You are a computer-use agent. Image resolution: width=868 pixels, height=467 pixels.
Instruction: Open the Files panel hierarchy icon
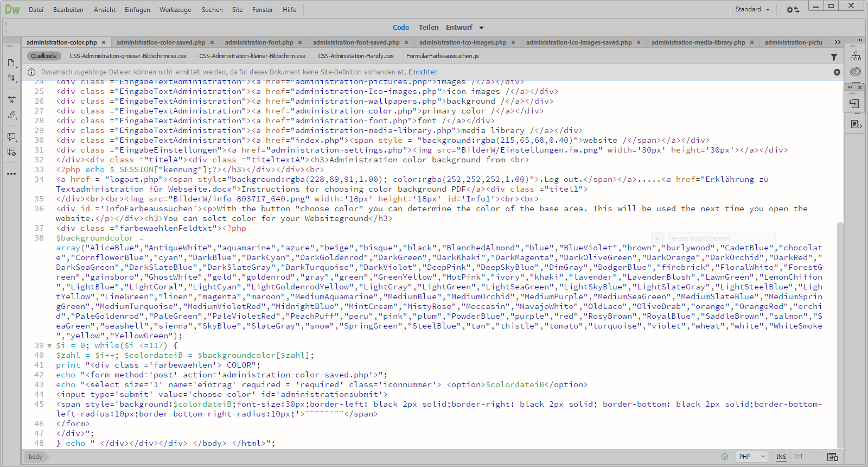point(856,56)
